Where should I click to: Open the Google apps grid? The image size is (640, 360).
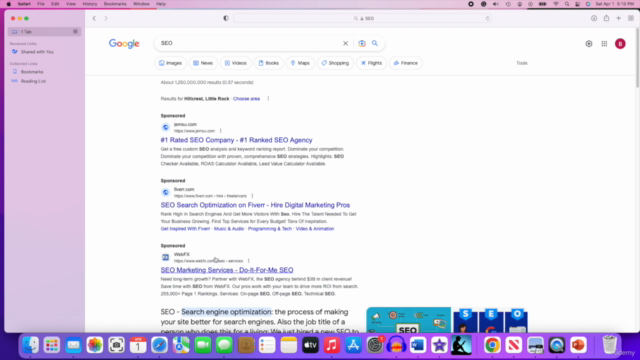(x=604, y=44)
